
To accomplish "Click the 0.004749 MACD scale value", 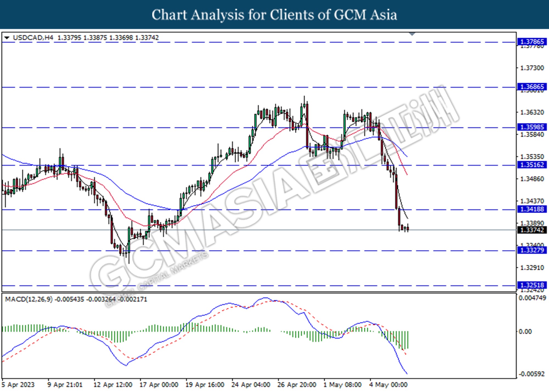I will coord(532,298).
